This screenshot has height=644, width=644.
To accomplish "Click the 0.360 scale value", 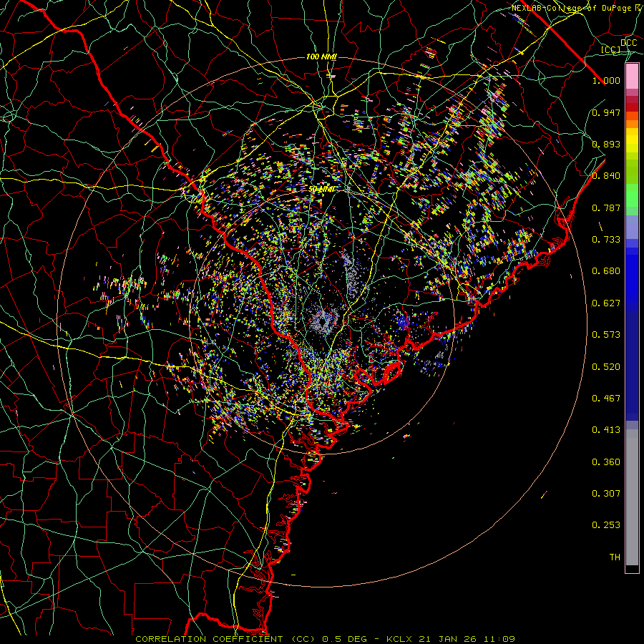I will pos(606,462).
